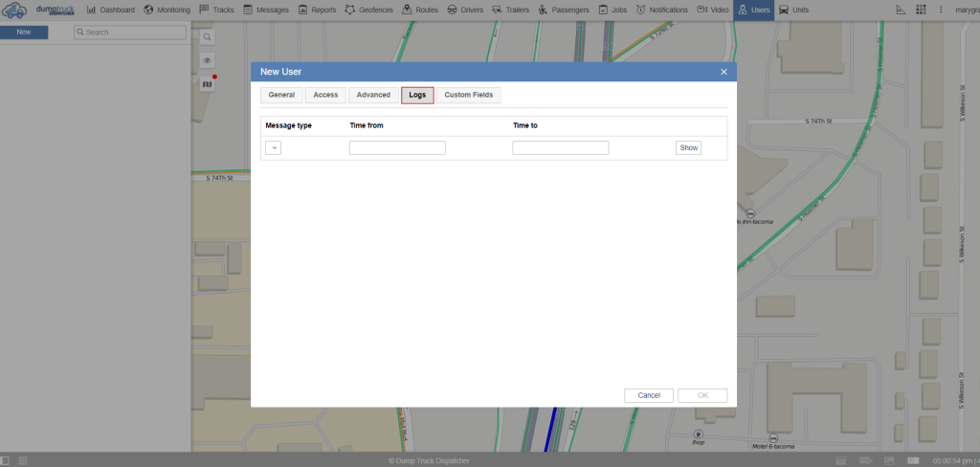Open the map layers icon with red dot

click(208, 83)
